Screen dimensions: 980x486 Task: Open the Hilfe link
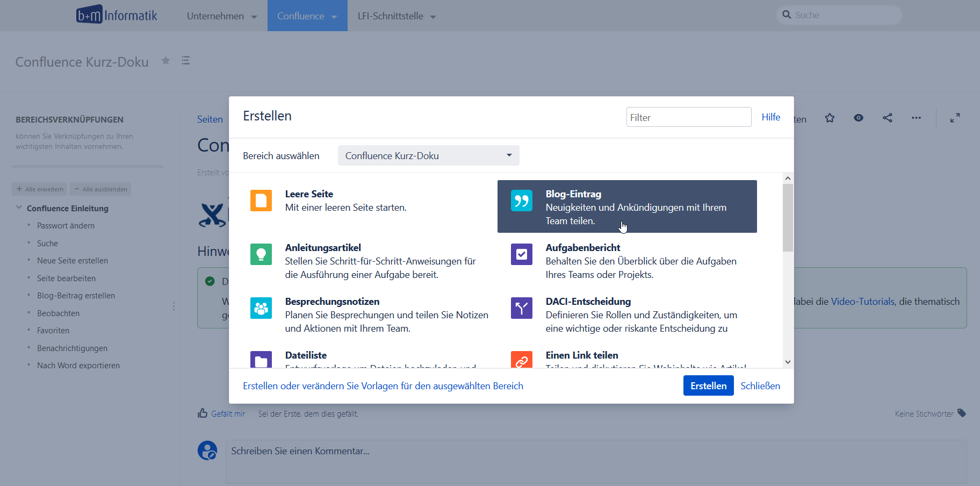pyautogui.click(x=770, y=117)
